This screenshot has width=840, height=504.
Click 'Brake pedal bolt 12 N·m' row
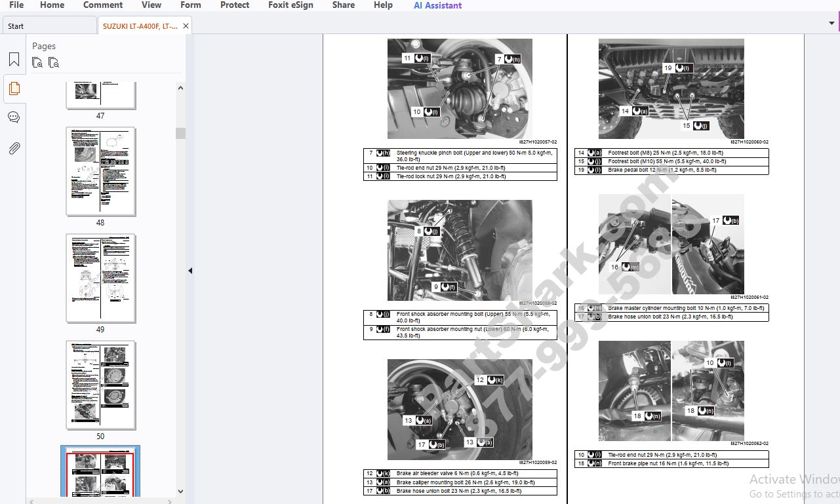pos(671,170)
